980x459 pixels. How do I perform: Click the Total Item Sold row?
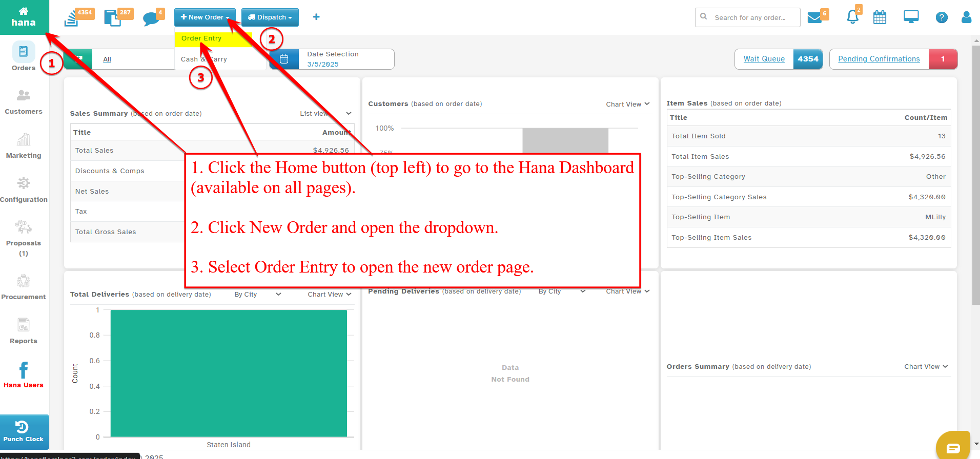pyautogui.click(x=809, y=136)
